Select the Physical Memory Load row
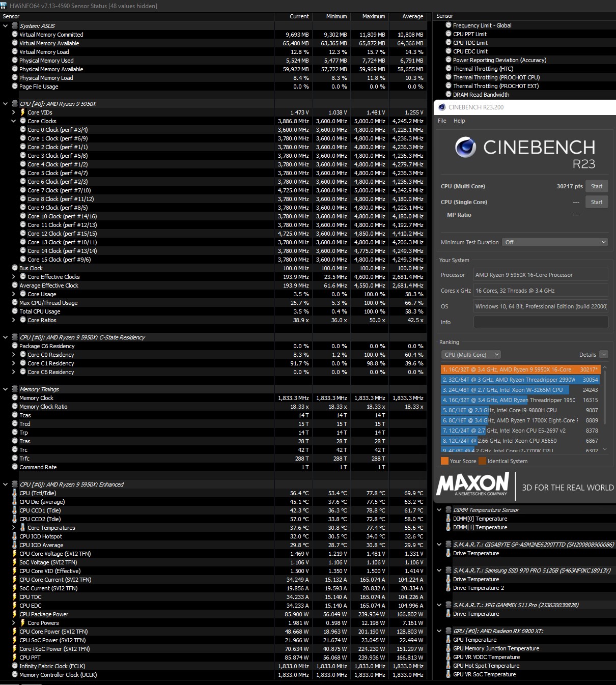This screenshot has width=616, height=685. tap(213, 77)
